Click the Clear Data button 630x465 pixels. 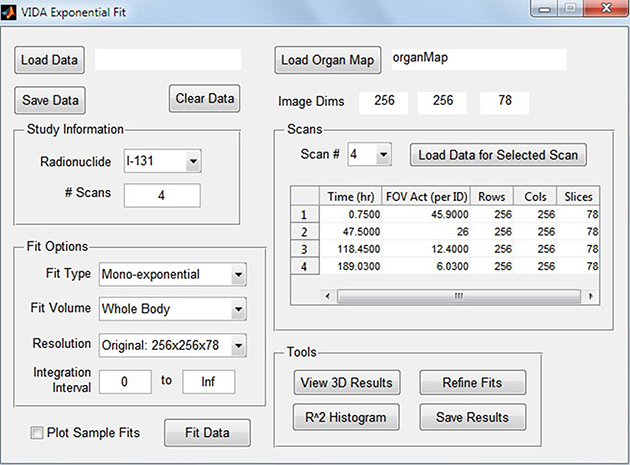205,98
